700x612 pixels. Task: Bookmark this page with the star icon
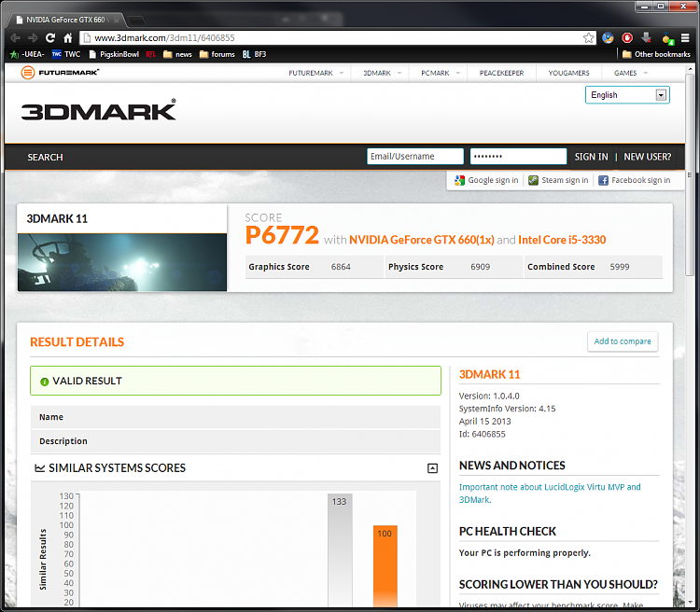588,38
